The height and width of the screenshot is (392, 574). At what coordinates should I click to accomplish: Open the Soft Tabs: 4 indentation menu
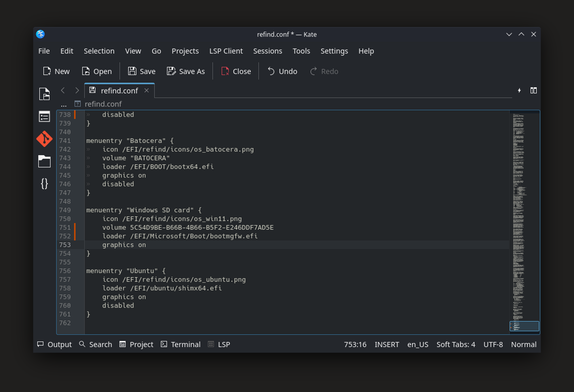click(x=456, y=345)
